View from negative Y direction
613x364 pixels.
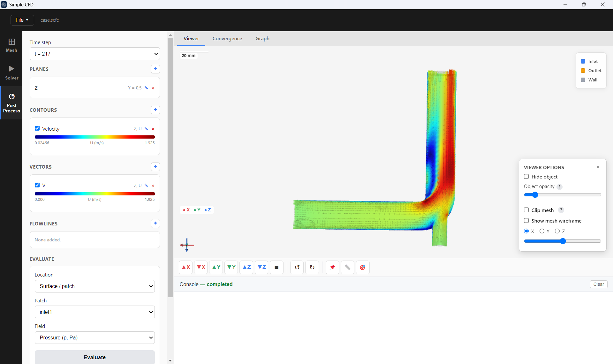pos(231,267)
